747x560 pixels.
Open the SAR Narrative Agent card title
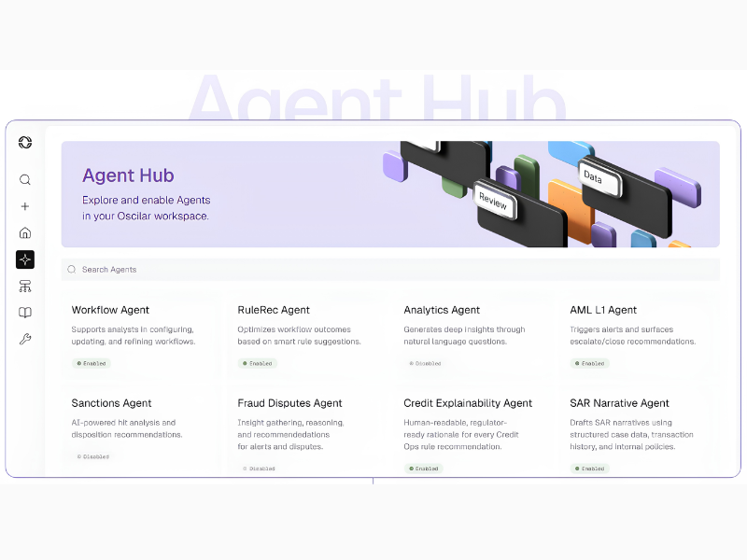coord(619,403)
